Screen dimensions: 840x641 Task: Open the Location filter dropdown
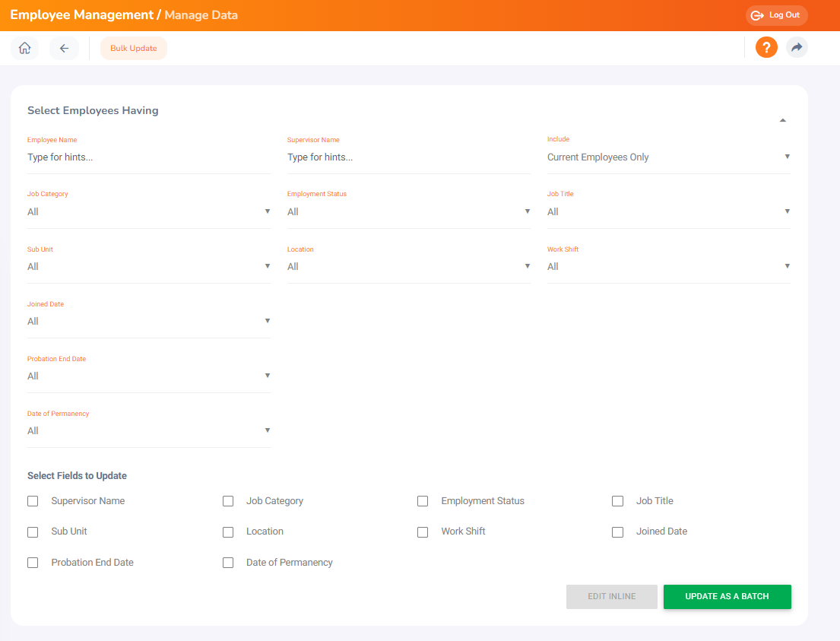[409, 267]
